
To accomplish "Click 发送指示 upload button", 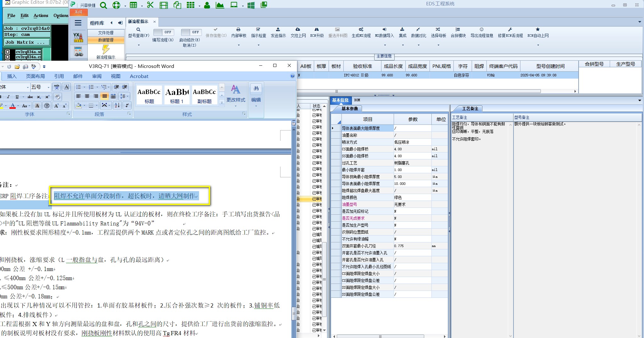I will coord(278,33).
